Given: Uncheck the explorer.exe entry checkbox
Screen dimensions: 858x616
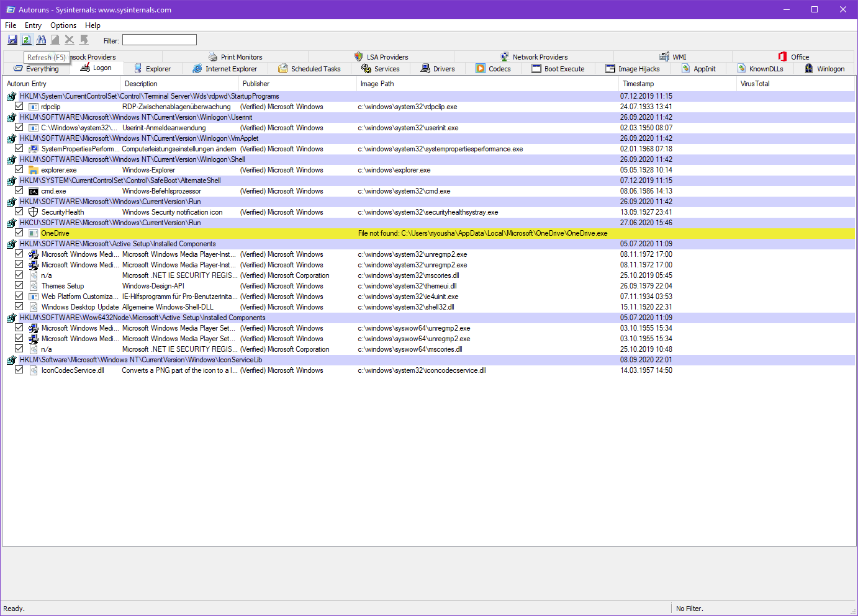Looking at the screenshot, I should point(19,169).
